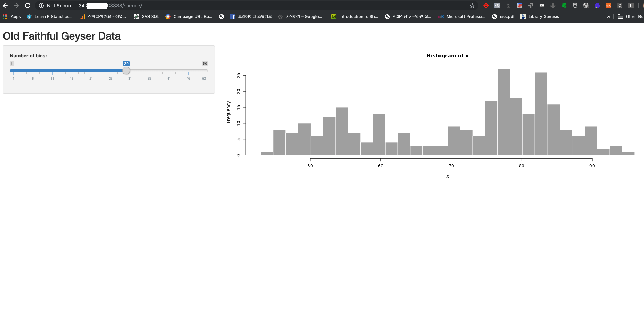Open the SAS SQL bookmark
The image size is (644, 311).
click(x=146, y=17)
